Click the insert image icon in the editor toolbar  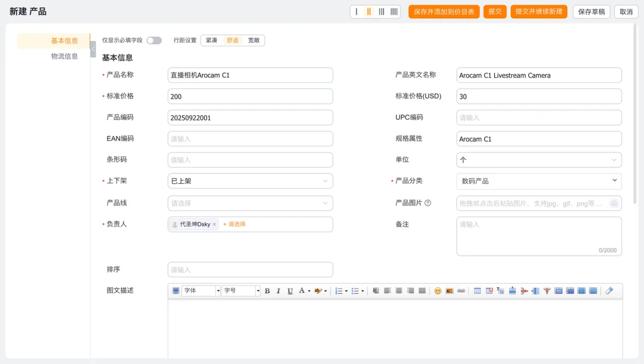pos(449,291)
